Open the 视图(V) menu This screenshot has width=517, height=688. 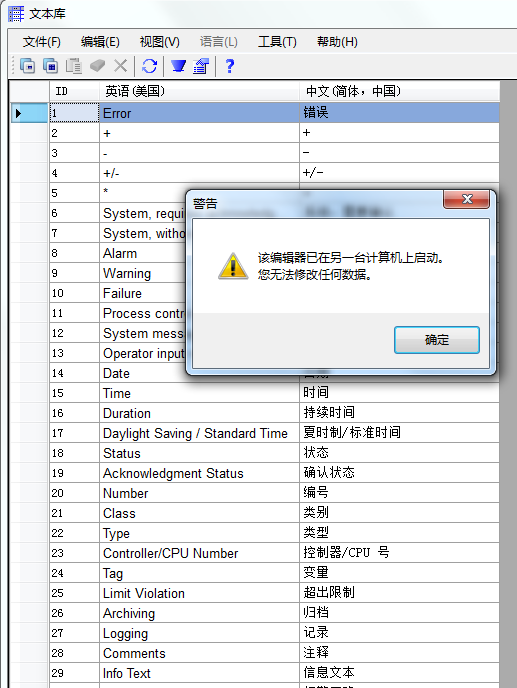click(159, 42)
